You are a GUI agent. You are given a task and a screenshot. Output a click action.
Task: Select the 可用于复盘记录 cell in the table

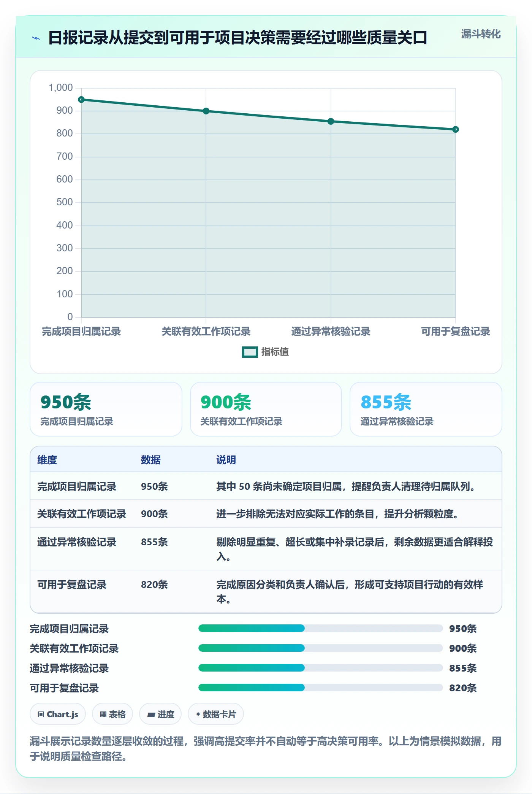72,584
